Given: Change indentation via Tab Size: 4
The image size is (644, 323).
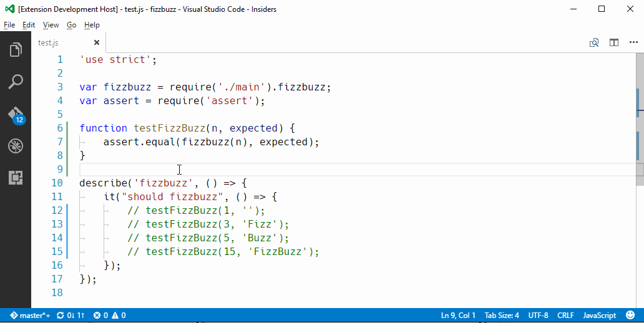Looking at the screenshot, I should click(x=502, y=315).
